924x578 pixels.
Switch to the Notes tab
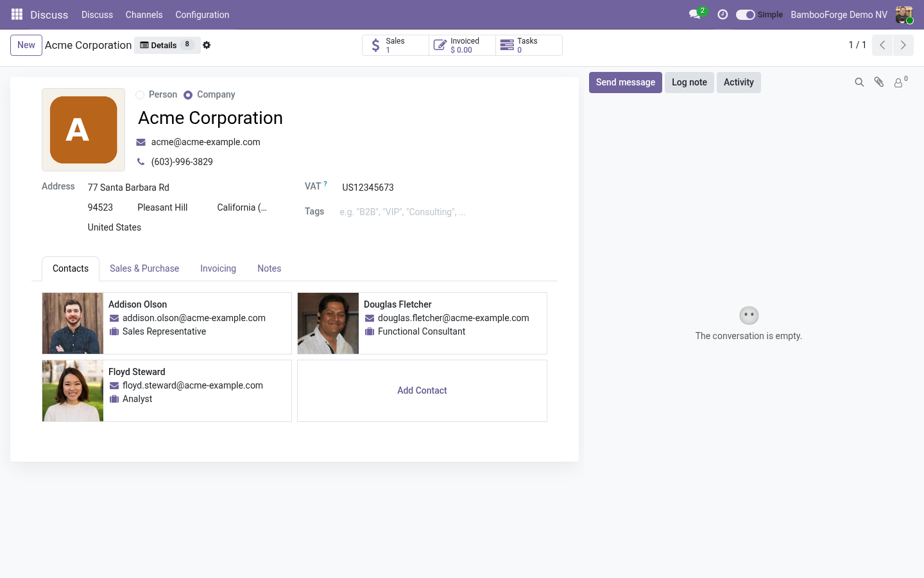(x=269, y=268)
